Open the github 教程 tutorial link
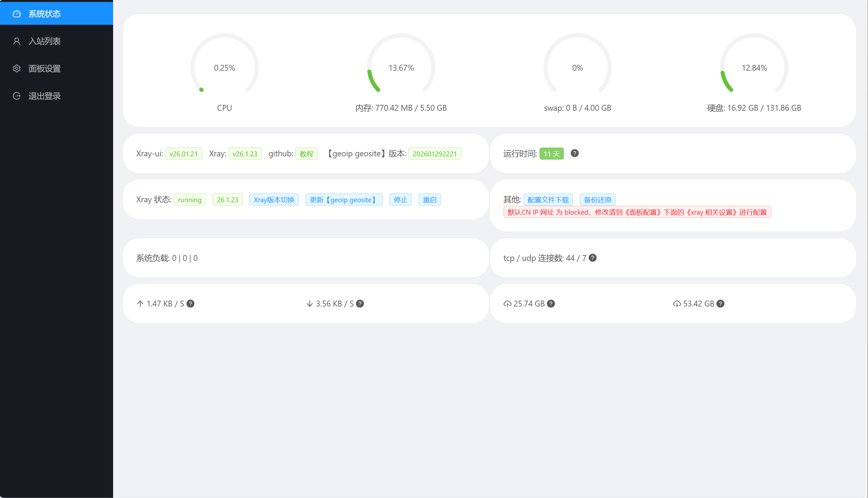868x498 pixels. click(x=307, y=154)
